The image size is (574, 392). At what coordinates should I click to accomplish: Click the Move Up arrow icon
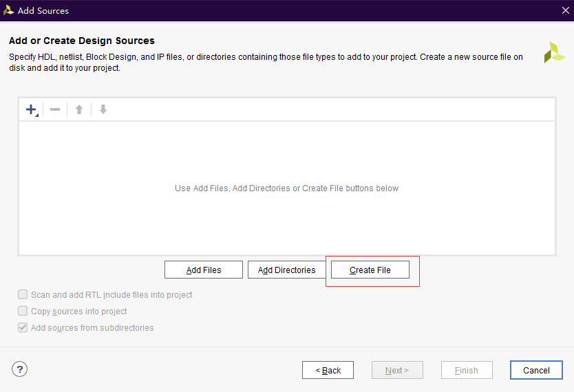pyautogui.click(x=79, y=109)
